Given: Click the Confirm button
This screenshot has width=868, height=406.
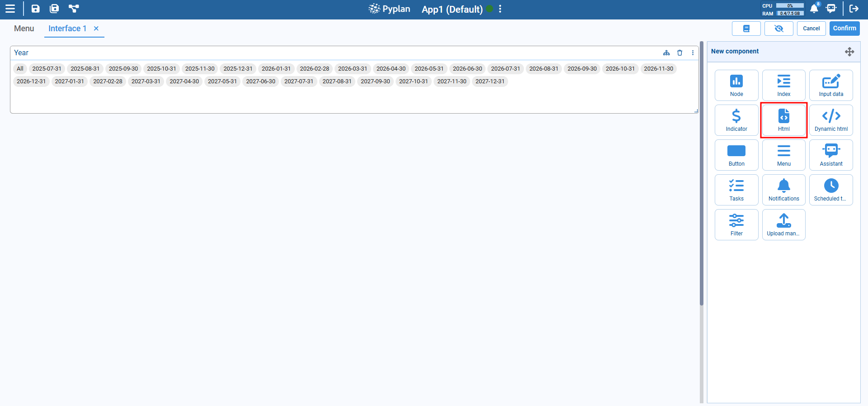Looking at the screenshot, I should point(844,29).
